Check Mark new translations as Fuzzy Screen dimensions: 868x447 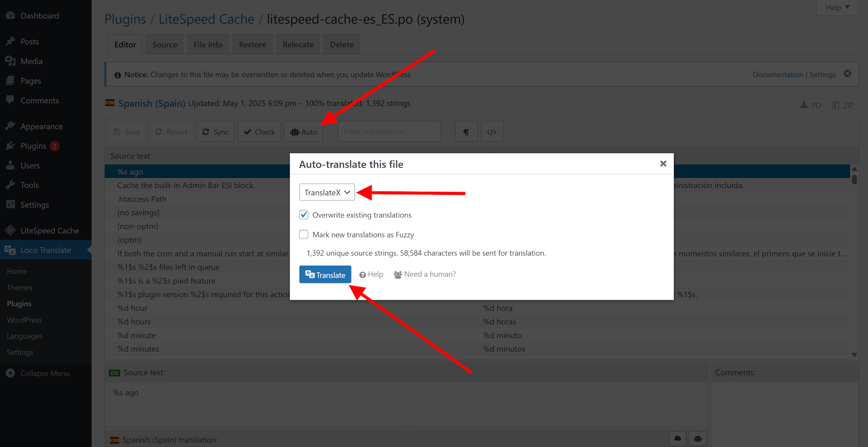pyautogui.click(x=304, y=235)
